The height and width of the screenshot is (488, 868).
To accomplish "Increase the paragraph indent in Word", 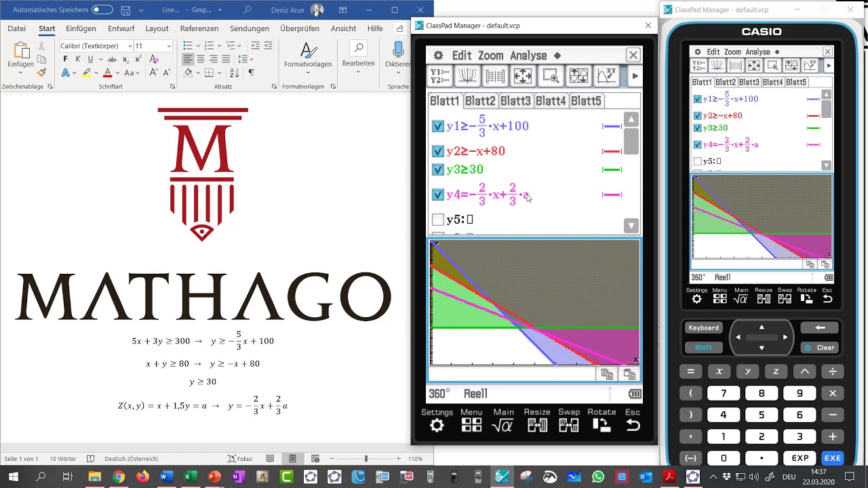I will [268, 46].
